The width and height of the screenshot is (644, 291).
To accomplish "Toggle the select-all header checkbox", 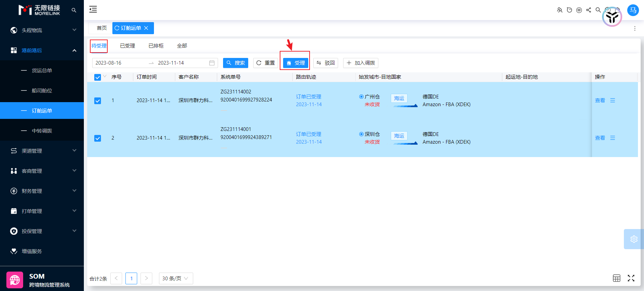I will point(98,77).
